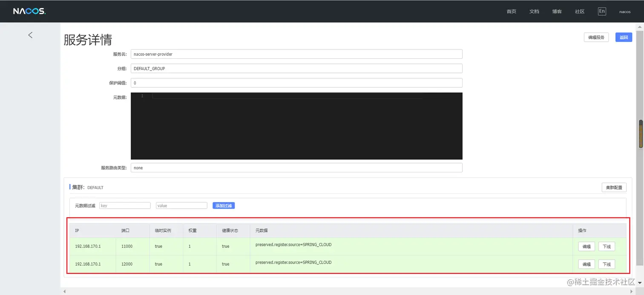The image size is (644, 295).
Task: Open the 首页 nav link
Action: (x=512, y=11)
